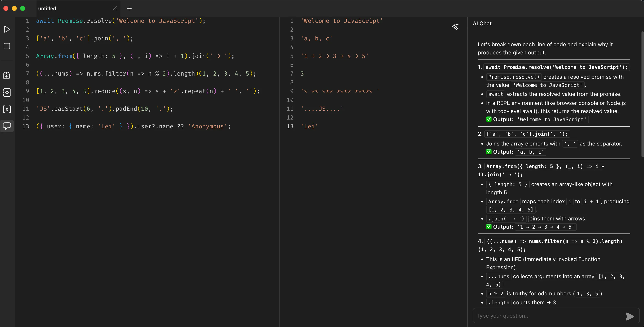Click the AI sparkle icon in output pane

455,26
